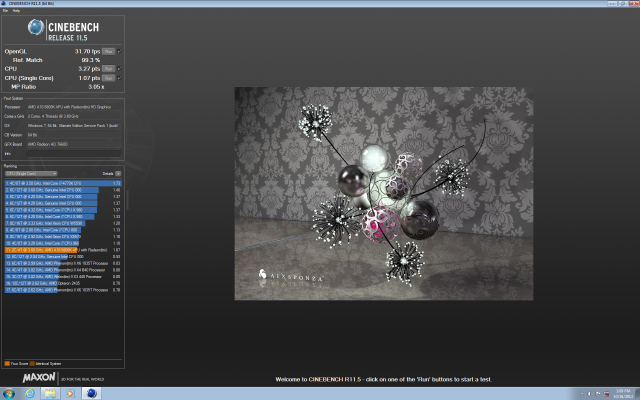Screen dimensions: 640x400
Task: Open the ranking type dropdown
Action: 31,174
